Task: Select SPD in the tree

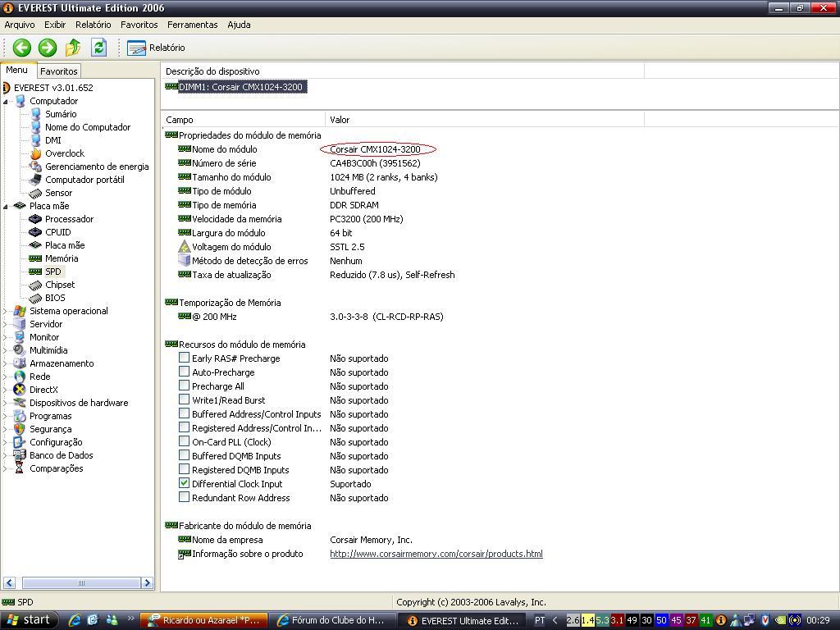Action: click(x=53, y=272)
